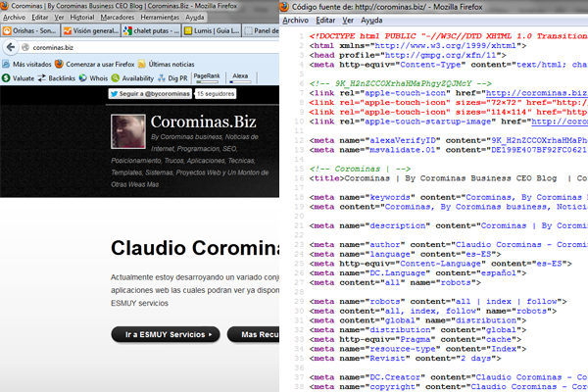Image resolution: width=588 pixels, height=392 pixels.
Task: Open the Historial menu
Action: (82, 18)
